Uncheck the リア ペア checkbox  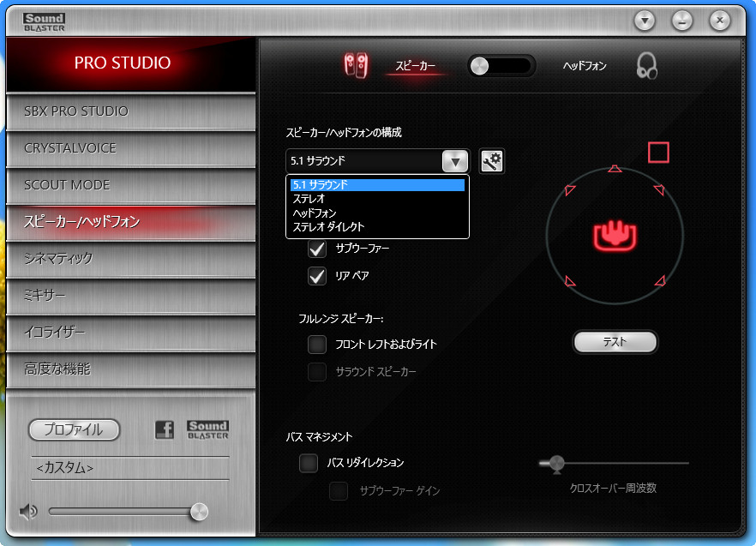click(317, 276)
